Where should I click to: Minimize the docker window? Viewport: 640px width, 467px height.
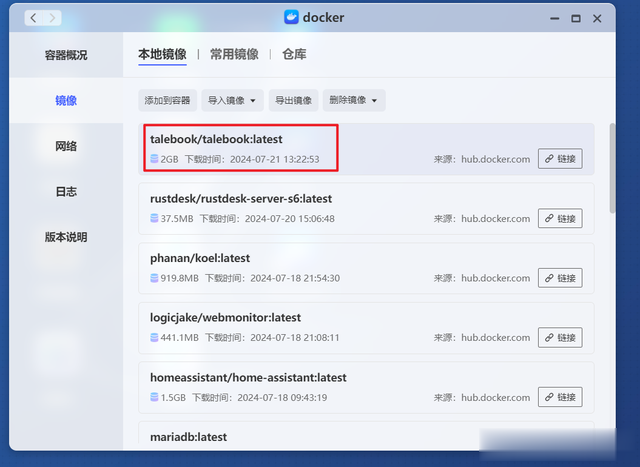[x=554, y=18]
